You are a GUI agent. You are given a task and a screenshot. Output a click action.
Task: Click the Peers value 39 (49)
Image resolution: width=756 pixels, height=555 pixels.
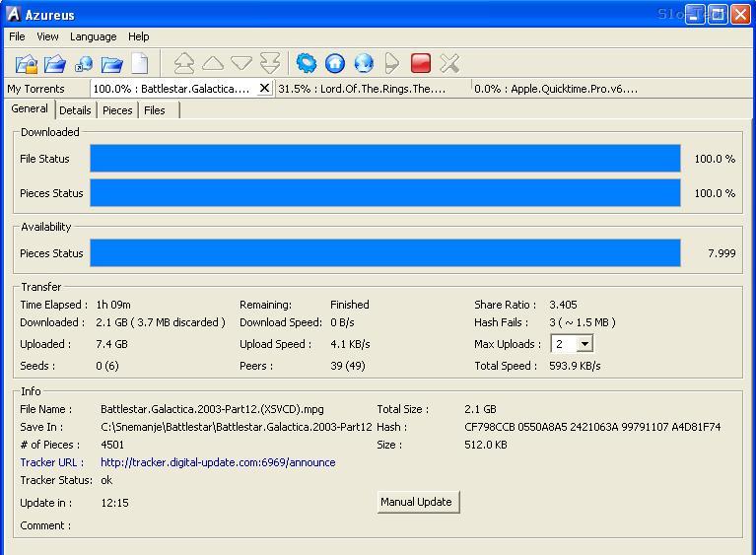pos(348,366)
